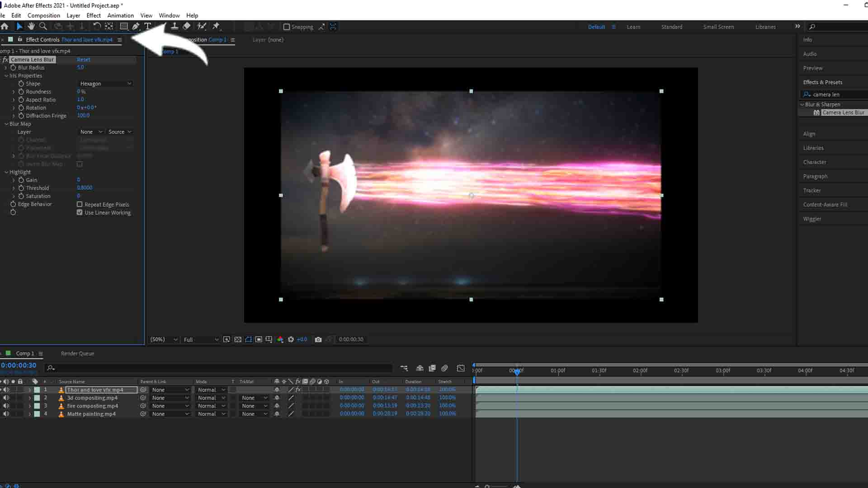
Task: Scrub the Blur Radius value
Action: point(80,67)
